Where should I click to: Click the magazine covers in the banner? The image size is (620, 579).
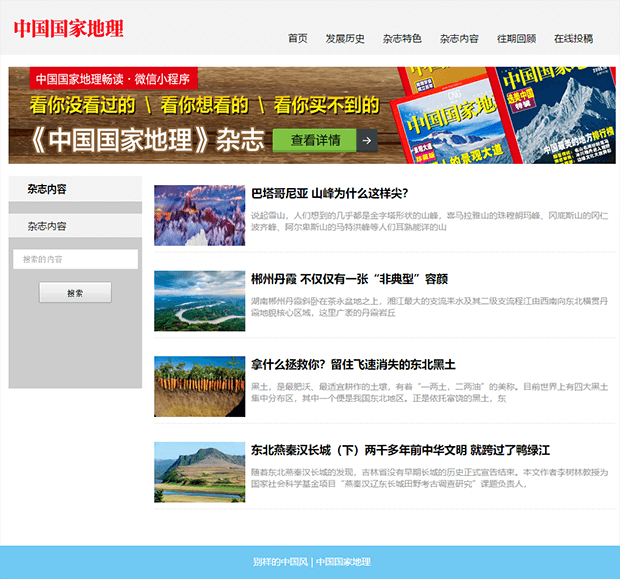pyautogui.click(x=505, y=114)
